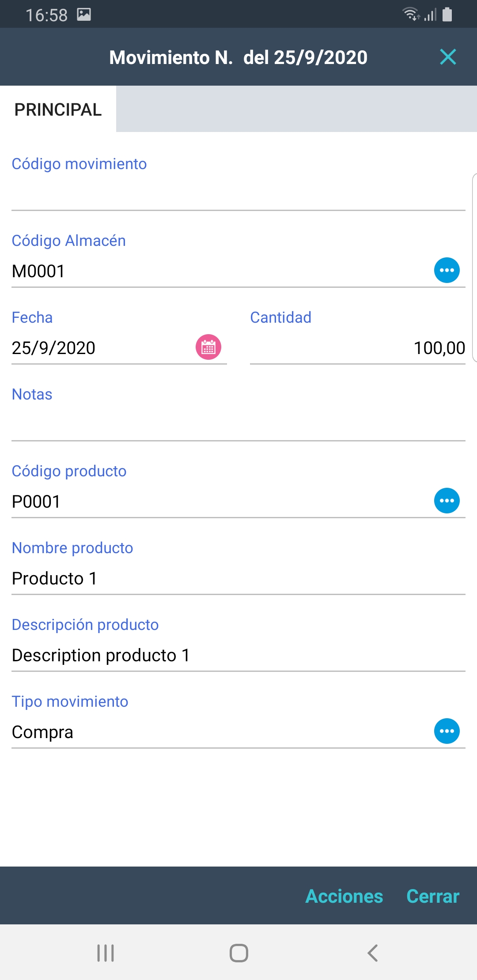Edit the Fecha field showing 25/9/2020

[x=97, y=348]
